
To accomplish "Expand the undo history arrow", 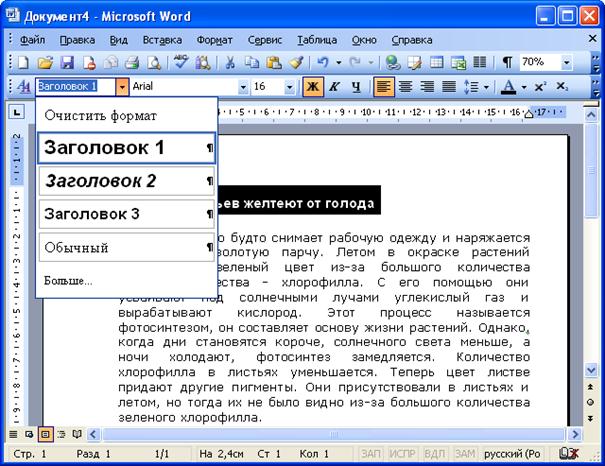I will [x=338, y=62].
